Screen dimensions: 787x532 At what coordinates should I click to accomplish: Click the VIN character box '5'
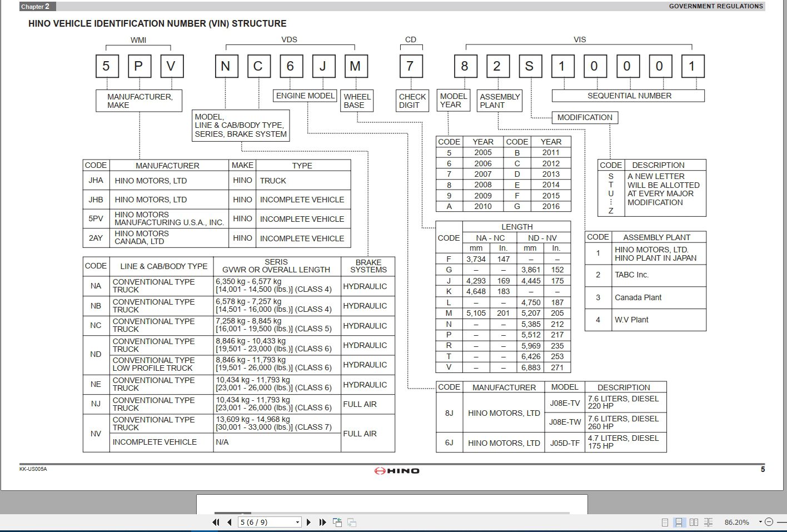tap(106, 66)
